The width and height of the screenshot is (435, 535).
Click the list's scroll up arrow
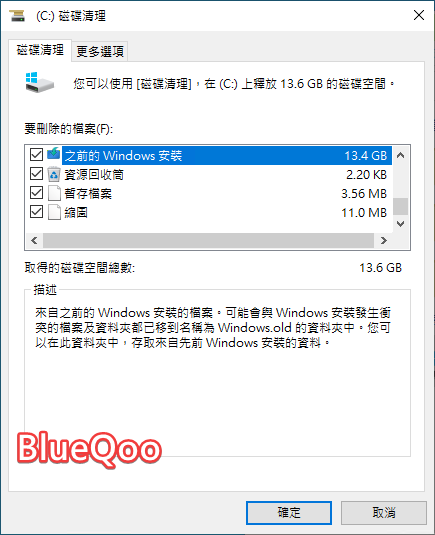pyautogui.click(x=401, y=156)
